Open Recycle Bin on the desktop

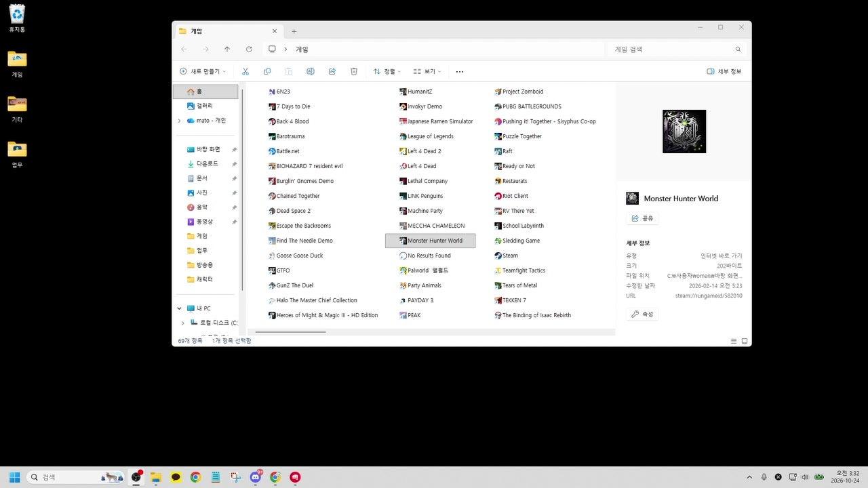point(17,19)
